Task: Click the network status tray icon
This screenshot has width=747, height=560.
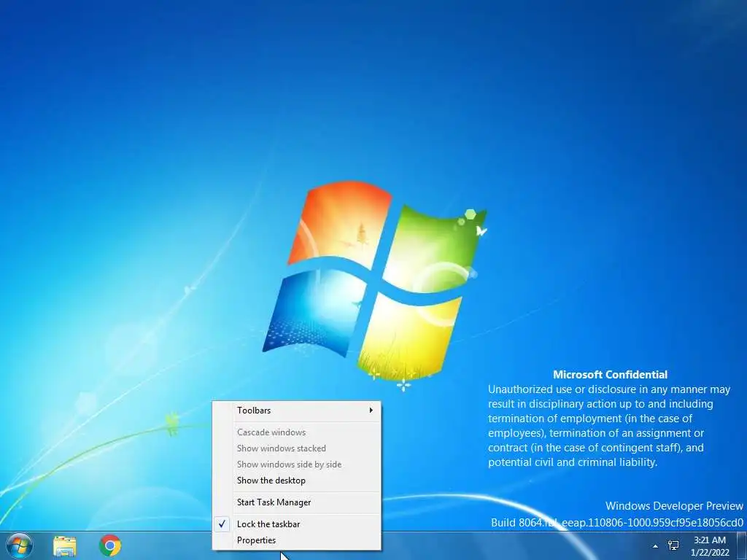Action: click(x=673, y=545)
